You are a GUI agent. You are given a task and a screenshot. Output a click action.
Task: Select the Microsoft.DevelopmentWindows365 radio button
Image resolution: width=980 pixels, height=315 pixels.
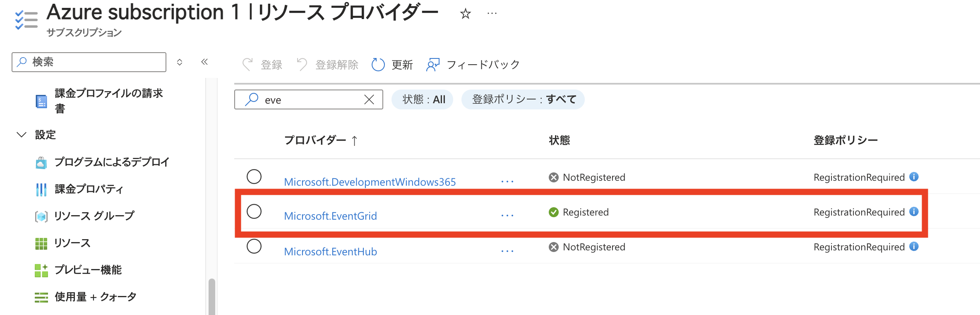pos(254,177)
